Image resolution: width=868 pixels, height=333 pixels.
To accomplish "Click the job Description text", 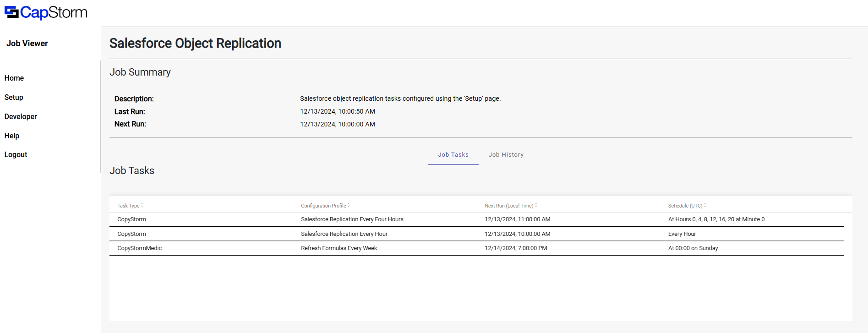I will 400,98.
